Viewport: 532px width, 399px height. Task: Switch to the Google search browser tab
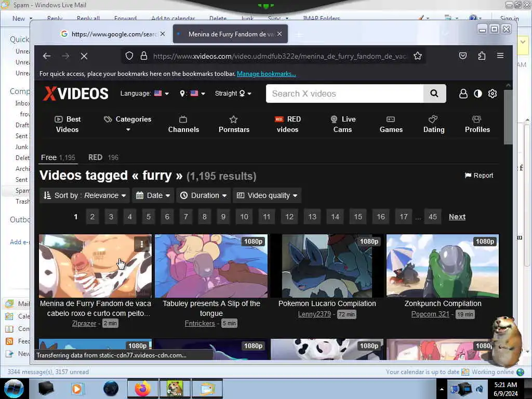tap(114, 34)
